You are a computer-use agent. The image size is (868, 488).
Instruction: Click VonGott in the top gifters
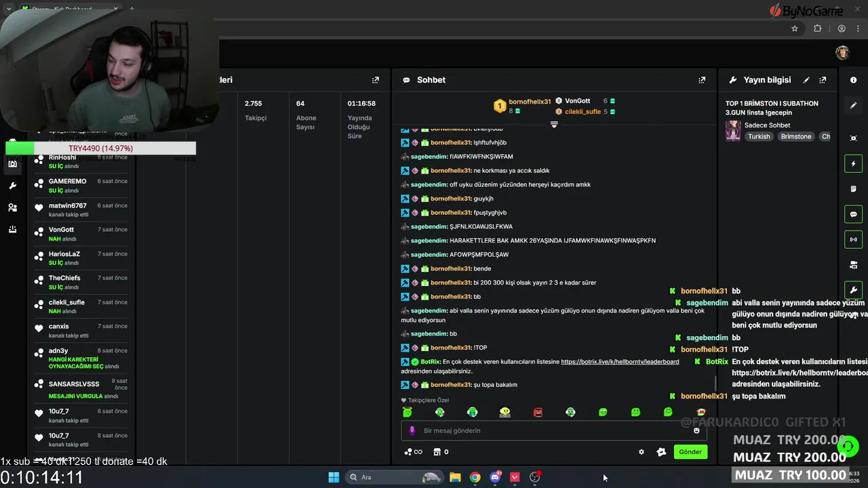point(577,101)
